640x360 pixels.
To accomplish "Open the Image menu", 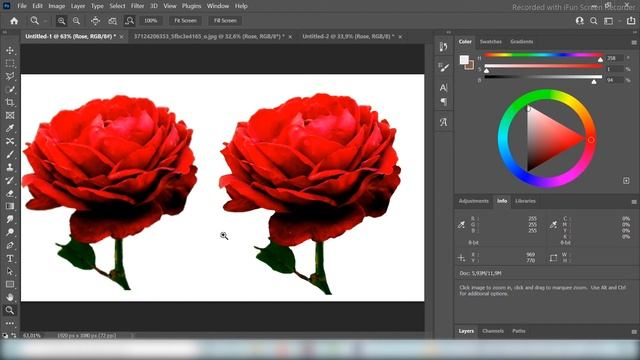I will pyautogui.click(x=57, y=6).
